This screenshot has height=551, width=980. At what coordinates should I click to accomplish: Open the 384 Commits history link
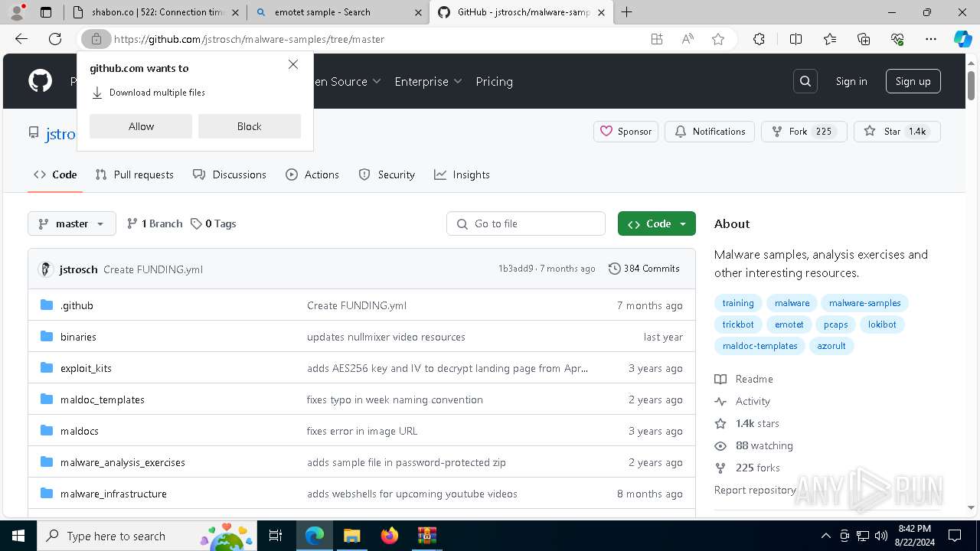coord(644,269)
